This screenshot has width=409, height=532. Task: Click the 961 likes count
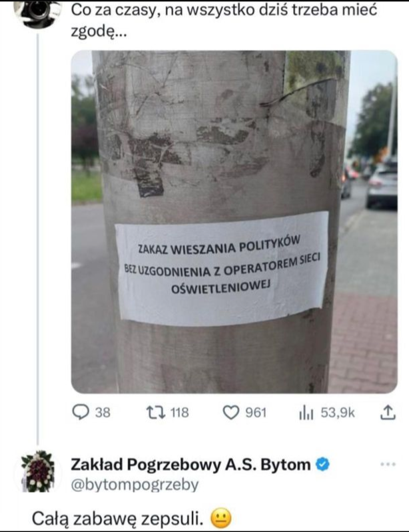[x=256, y=413]
